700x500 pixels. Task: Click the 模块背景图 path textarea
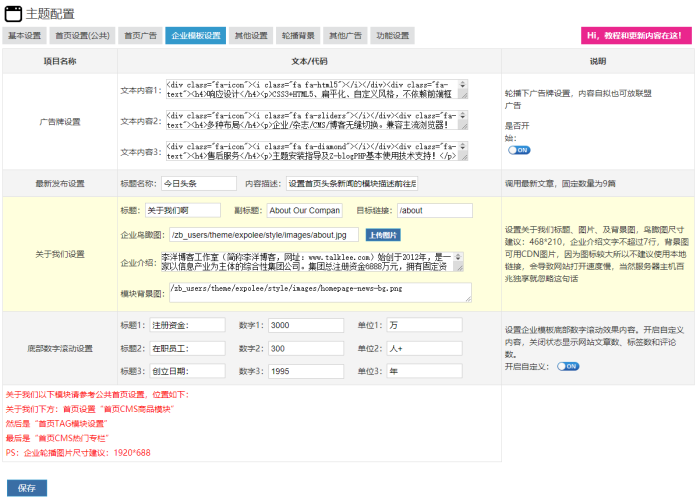click(318, 291)
